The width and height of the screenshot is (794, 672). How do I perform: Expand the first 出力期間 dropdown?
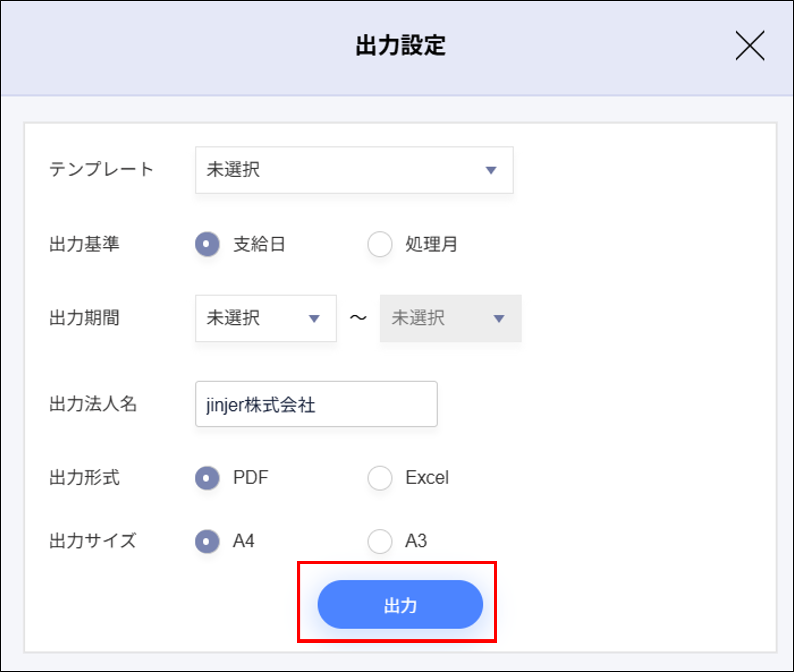(266, 318)
